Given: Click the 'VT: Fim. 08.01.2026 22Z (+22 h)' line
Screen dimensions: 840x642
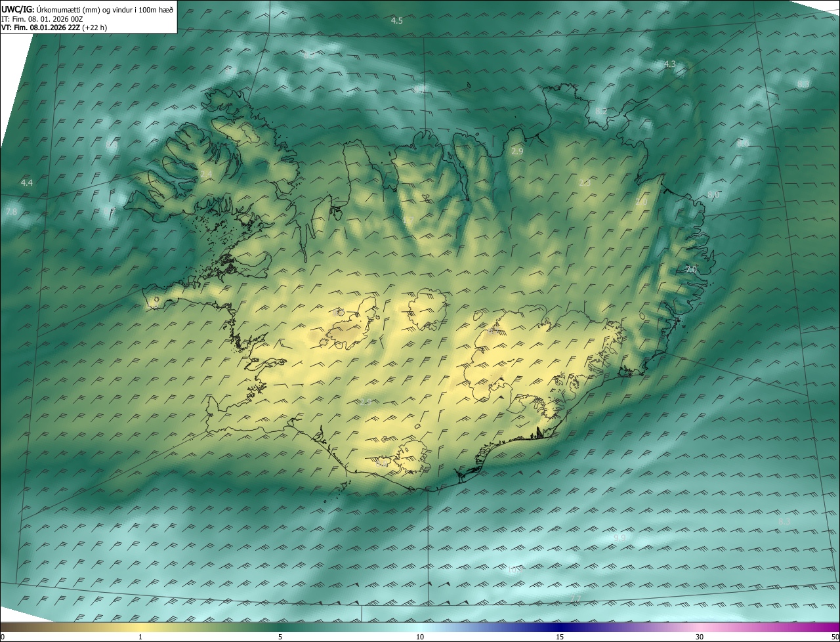Looking at the screenshot, I should pyautogui.click(x=54, y=28).
